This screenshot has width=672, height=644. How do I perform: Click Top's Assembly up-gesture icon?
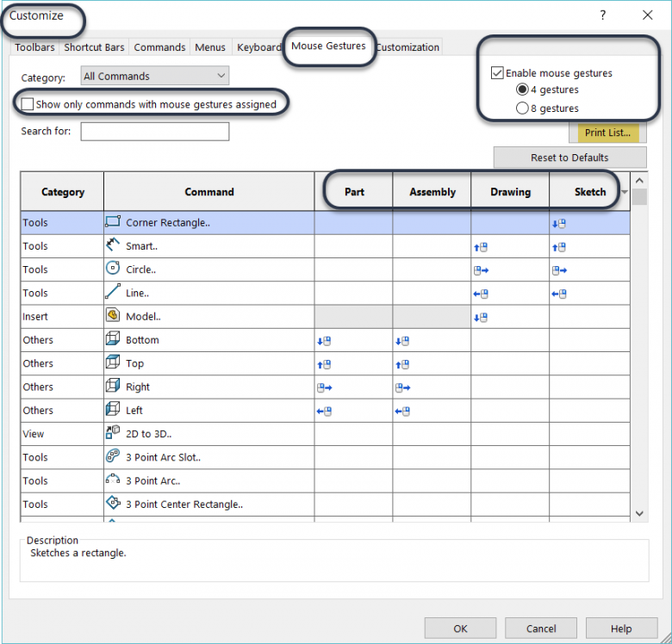(x=402, y=364)
